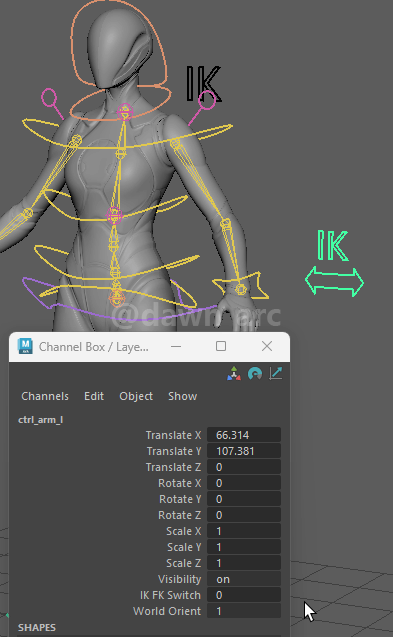Click the Scale Y channel label
393x637 pixels.
pyautogui.click(x=184, y=547)
